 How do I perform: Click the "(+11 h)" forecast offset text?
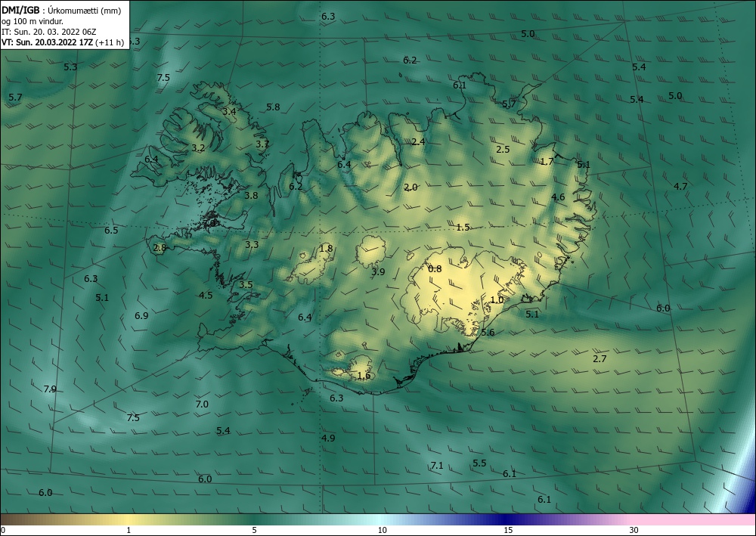[110, 42]
